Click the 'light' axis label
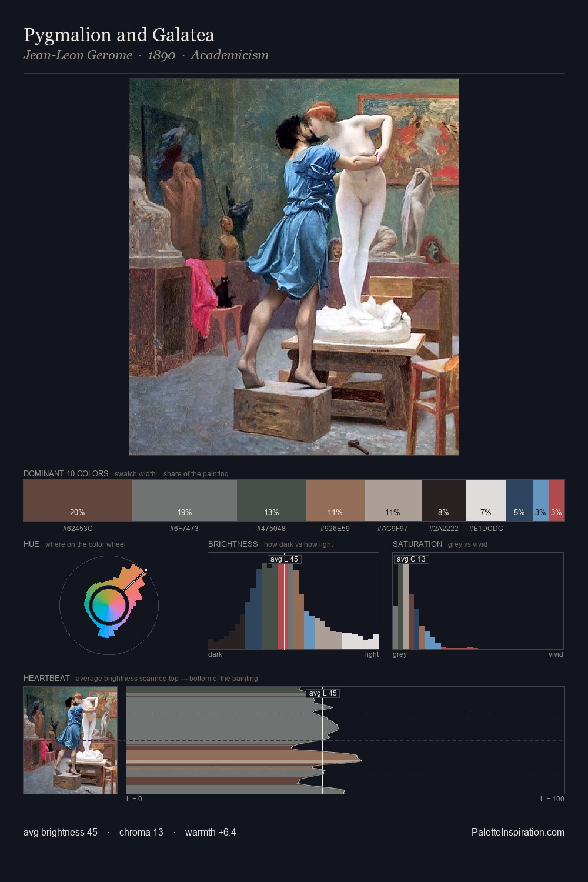The height and width of the screenshot is (882, 588). click(372, 654)
